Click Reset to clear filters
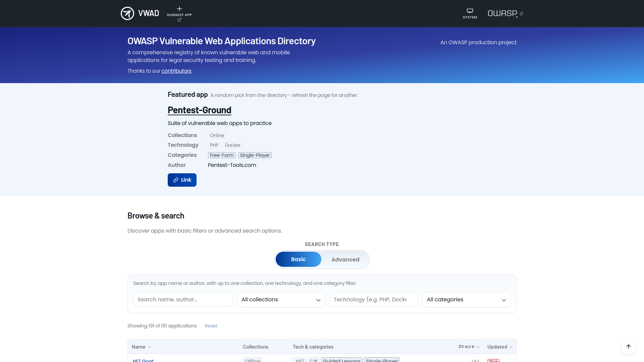 click(x=211, y=325)
